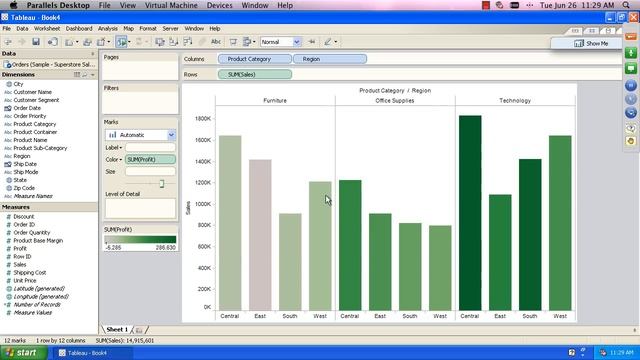Click the New Worksheet toolbar icon
This screenshot has width=640, height=360.
click(x=69, y=42)
